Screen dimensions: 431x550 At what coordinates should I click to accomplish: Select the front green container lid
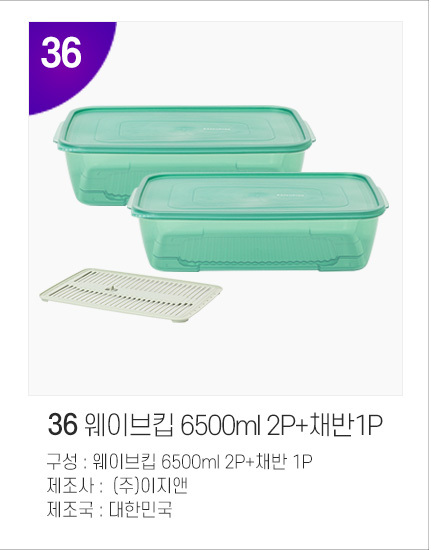(x=259, y=194)
